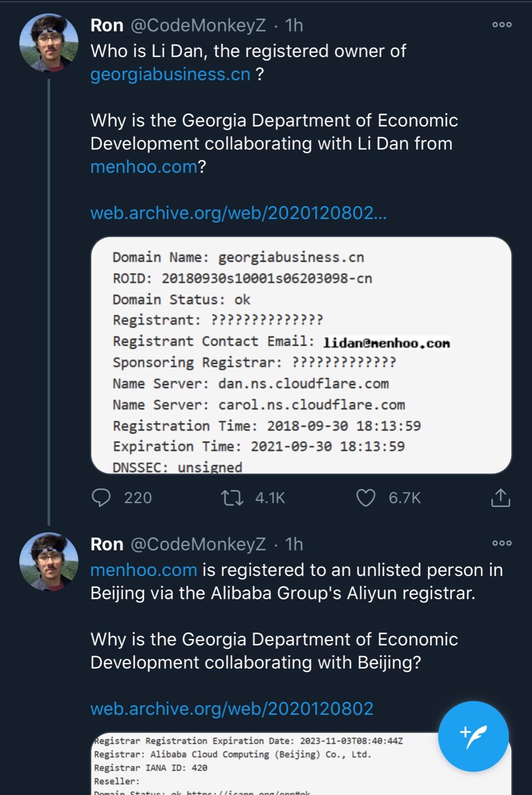This screenshot has width=532, height=795.
Task: Open first web.archive.org link
Action: click(238, 213)
